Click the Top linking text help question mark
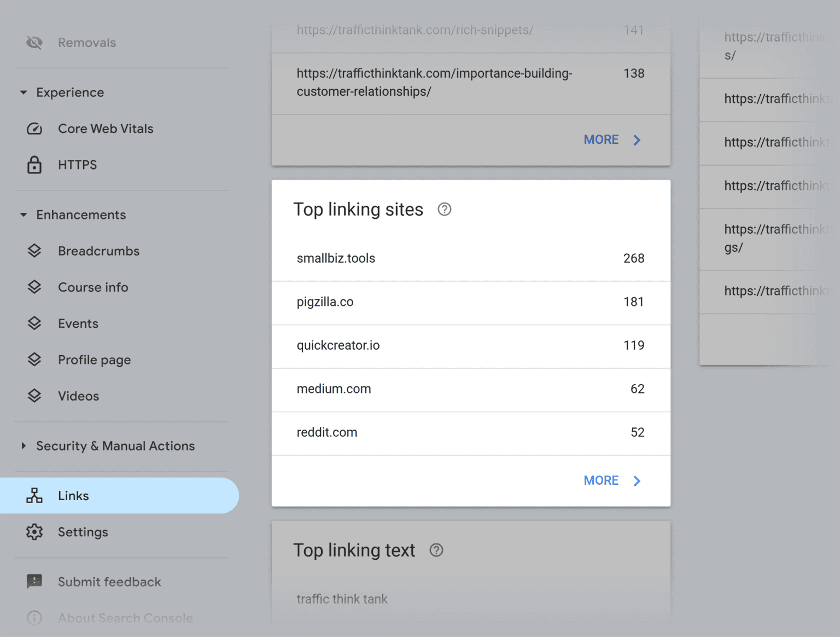 point(436,550)
